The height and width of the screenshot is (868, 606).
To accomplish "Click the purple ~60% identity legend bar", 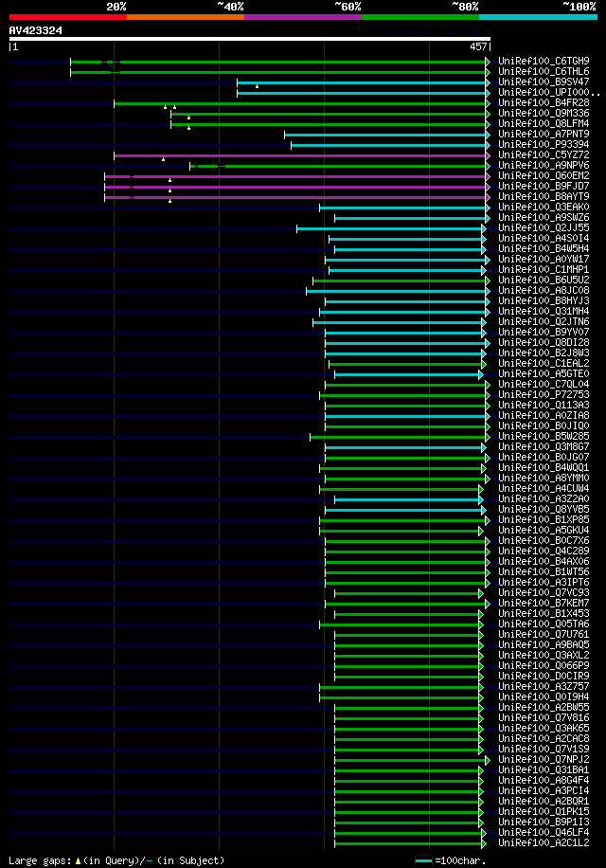I will [x=303, y=17].
